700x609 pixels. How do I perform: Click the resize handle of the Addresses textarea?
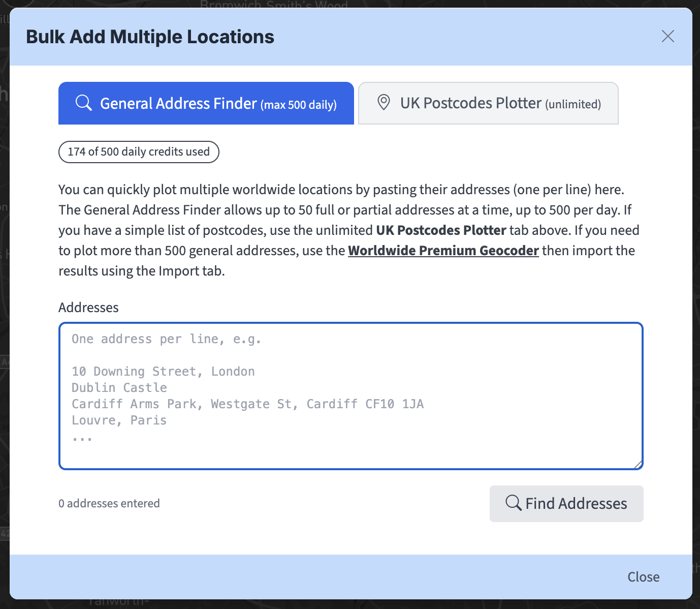[638, 464]
